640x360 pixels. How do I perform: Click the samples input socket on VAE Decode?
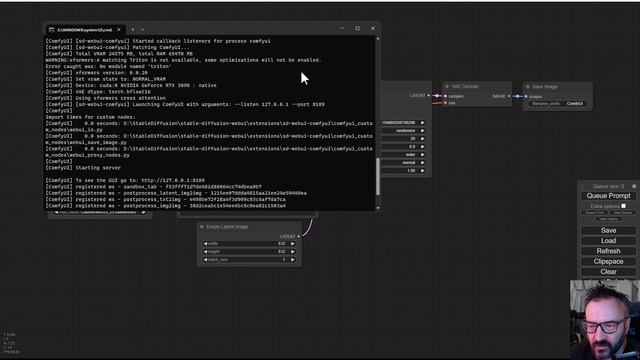445,96
